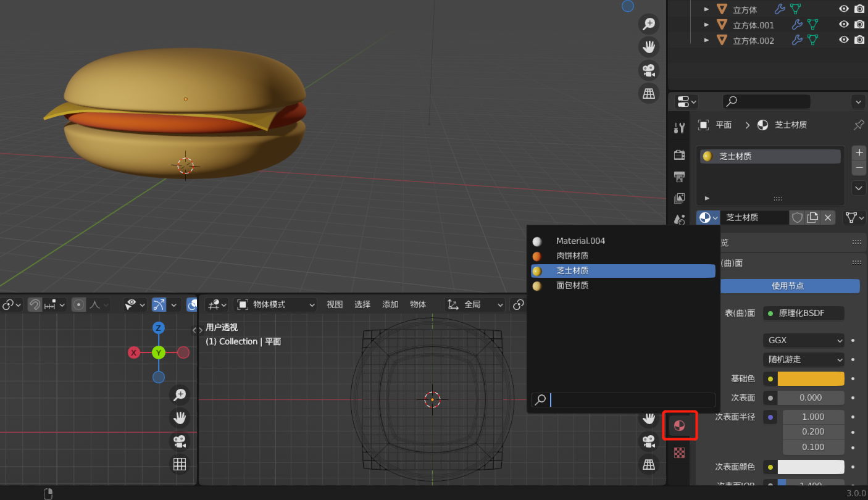Disable 立方体 render visibility via camera icon
The width and height of the screenshot is (868, 500).
tap(859, 9)
